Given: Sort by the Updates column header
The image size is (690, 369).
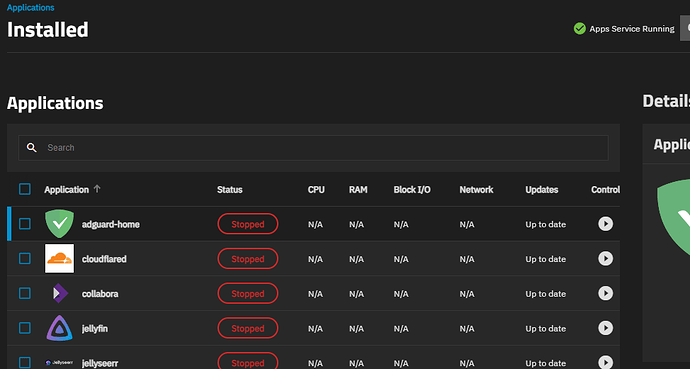Looking at the screenshot, I should coord(542,190).
